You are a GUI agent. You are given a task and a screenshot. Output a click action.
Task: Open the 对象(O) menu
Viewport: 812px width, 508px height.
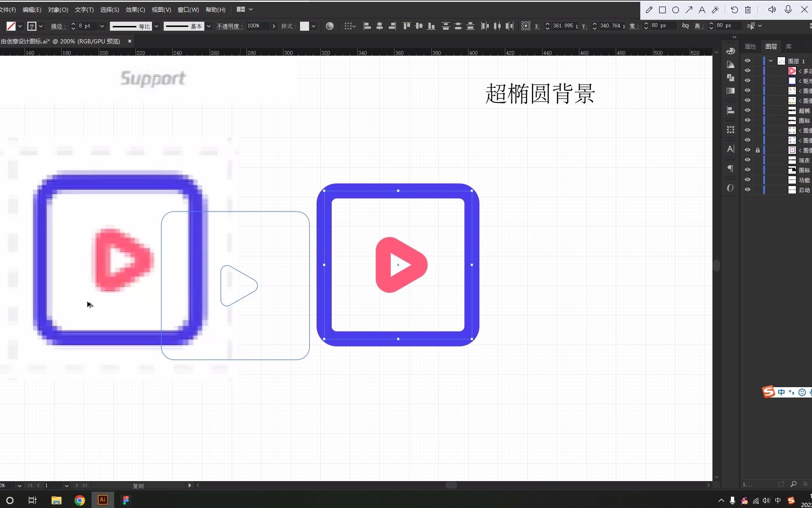pos(58,9)
